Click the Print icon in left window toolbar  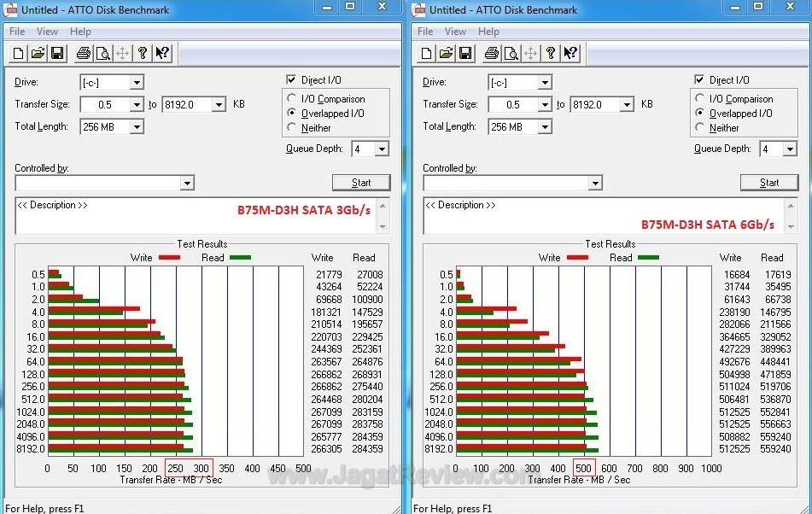[x=83, y=54]
